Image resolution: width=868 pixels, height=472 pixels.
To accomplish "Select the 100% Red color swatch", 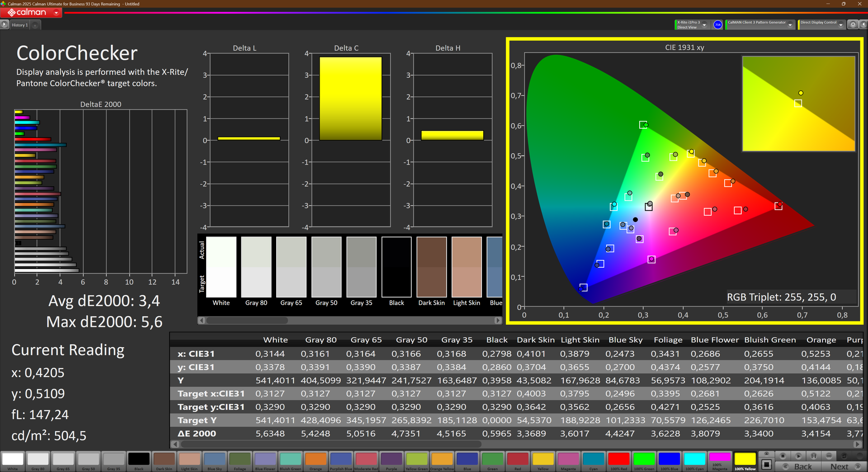I will point(618,460).
